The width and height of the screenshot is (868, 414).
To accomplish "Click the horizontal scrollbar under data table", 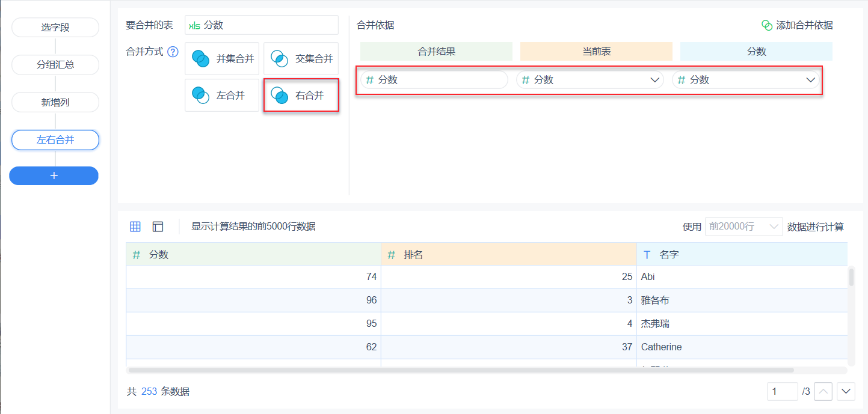I will point(461,370).
